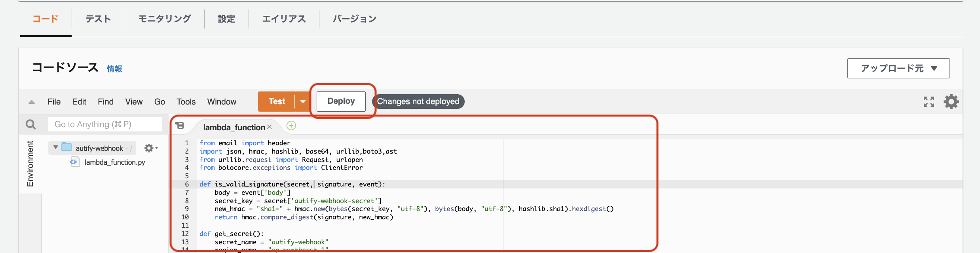The height and width of the screenshot is (253, 980).
Task: Open the View menu
Action: coord(134,102)
